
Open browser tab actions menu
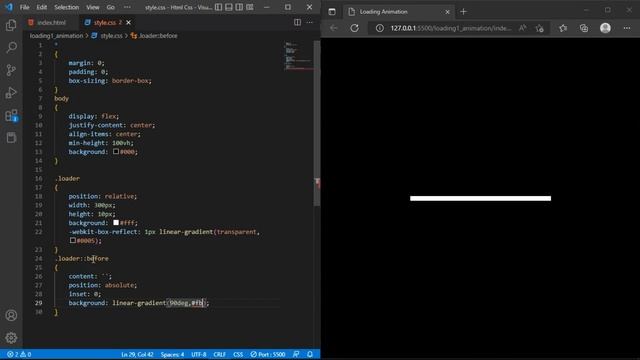[332, 11]
